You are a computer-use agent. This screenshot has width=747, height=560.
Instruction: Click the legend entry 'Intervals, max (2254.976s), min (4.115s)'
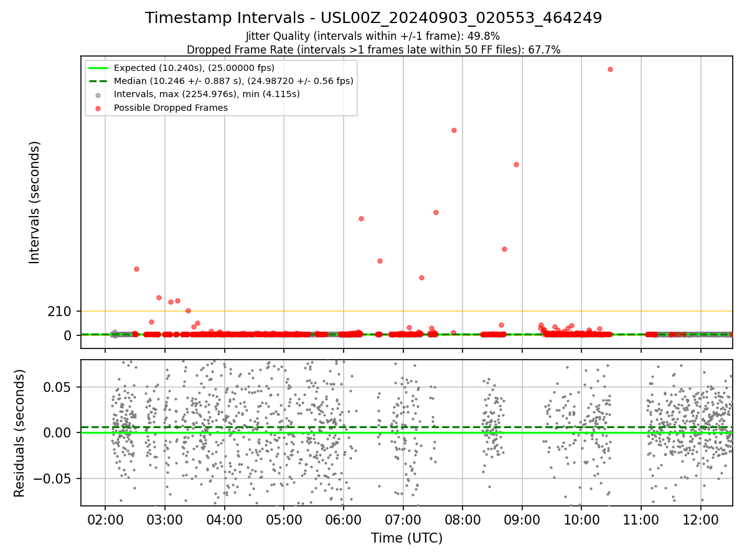coord(207,94)
